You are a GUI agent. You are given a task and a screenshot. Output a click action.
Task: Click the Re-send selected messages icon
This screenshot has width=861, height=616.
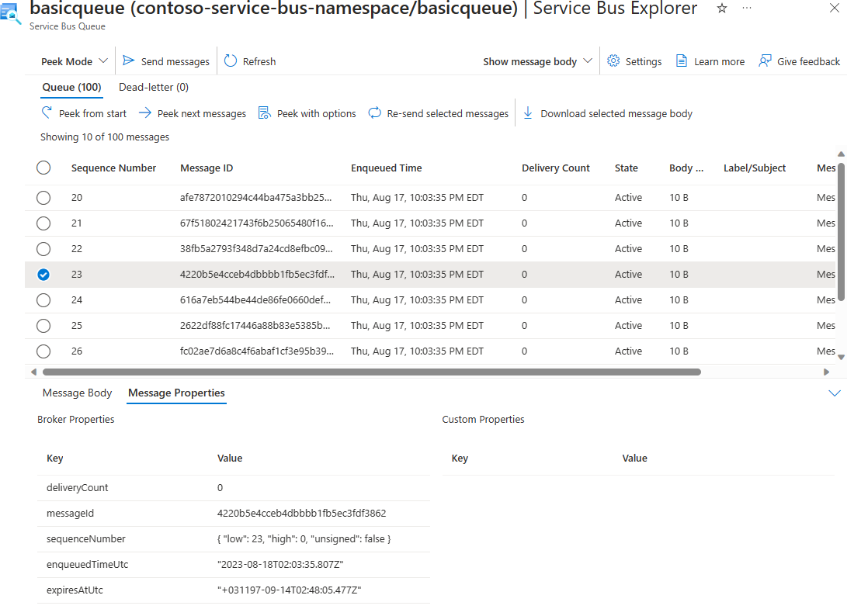coord(374,113)
